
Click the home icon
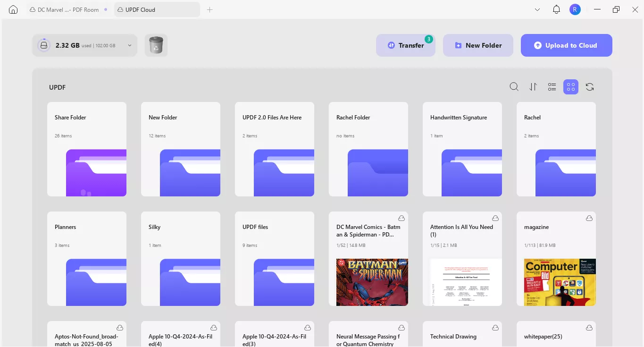[13, 9]
